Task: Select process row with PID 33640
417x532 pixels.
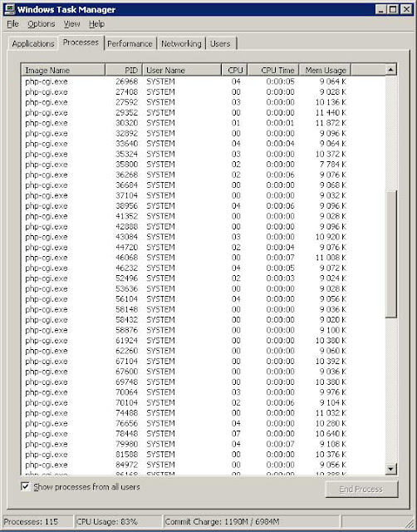Action: (x=204, y=144)
